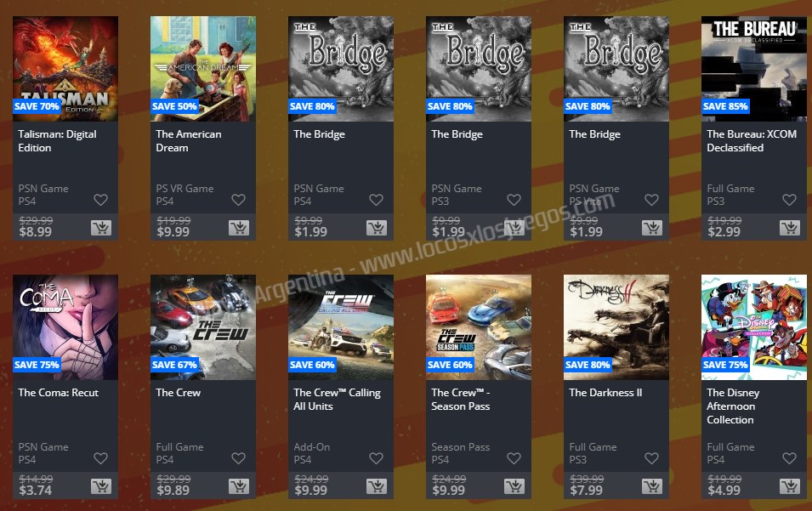812x511 pixels.
Task: Wishlist Talisman: Digital Edition with heart
Action: click(x=100, y=199)
